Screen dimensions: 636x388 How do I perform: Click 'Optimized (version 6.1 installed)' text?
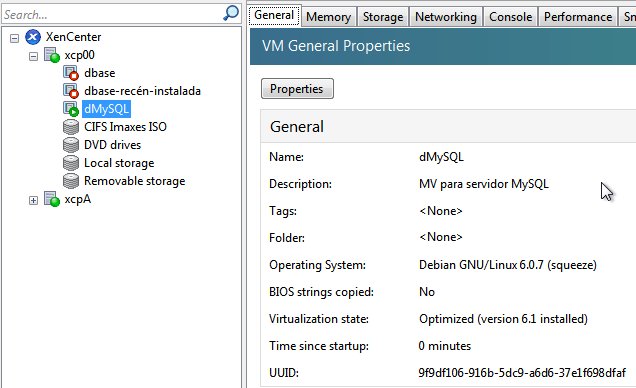(503, 319)
